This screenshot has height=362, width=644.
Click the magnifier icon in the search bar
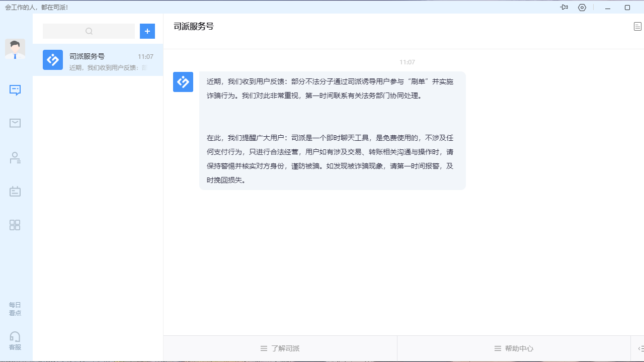pyautogui.click(x=89, y=31)
